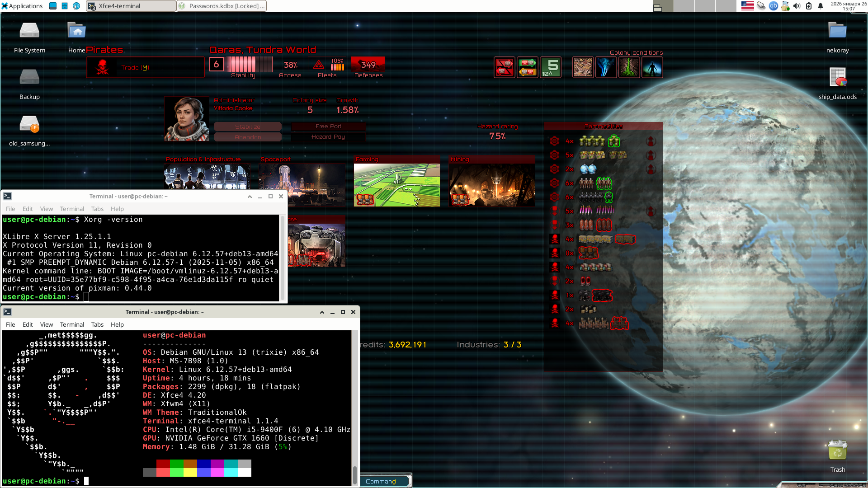Click the orange Fleets 105% bar
The width and height of the screenshot is (868, 488).
338,67
